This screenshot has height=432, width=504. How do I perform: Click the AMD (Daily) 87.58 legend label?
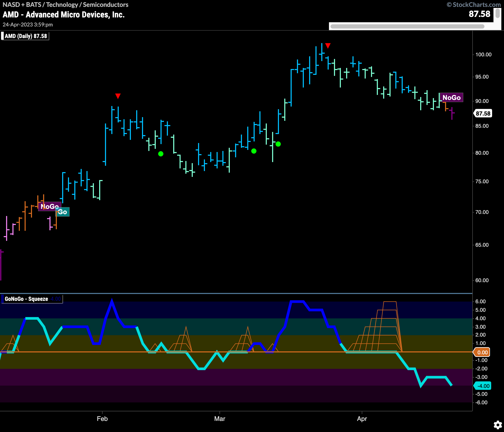[25, 36]
